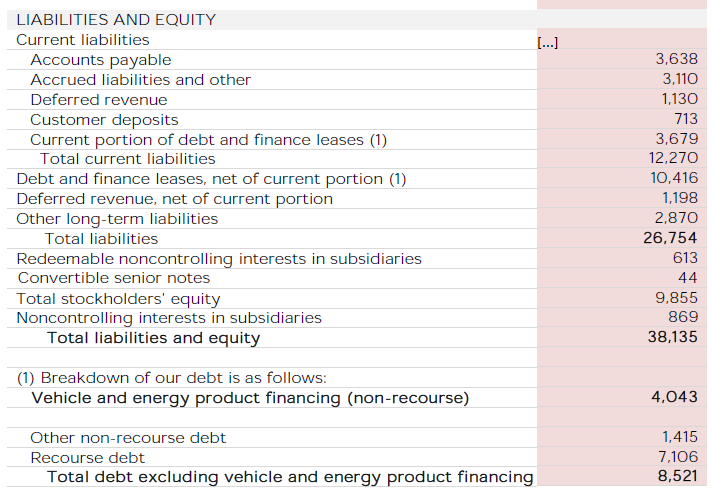Viewport: 712px width, 496px height.
Task: Select Total debt excluding financing value 8,521
Action: (x=675, y=476)
